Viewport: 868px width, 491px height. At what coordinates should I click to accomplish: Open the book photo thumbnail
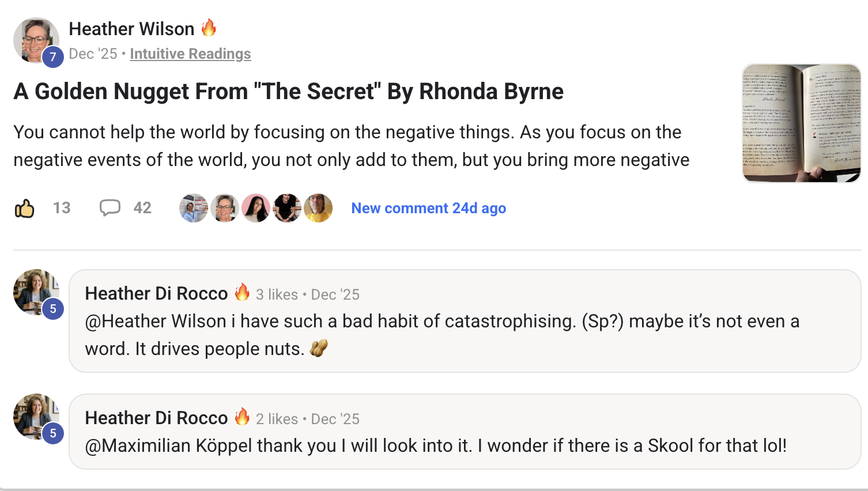pos(801,123)
